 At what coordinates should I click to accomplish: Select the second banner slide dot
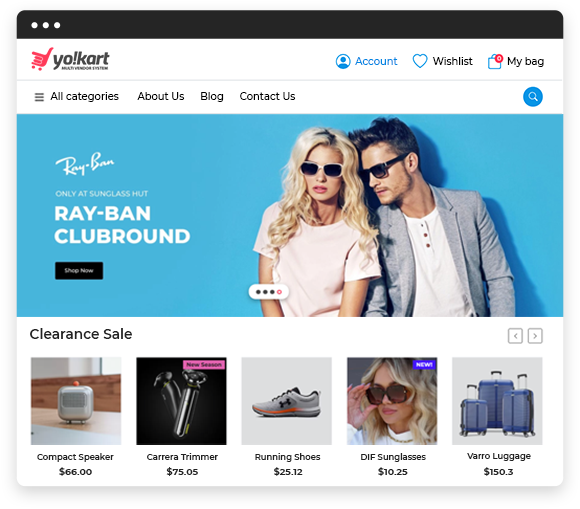pos(265,292)
